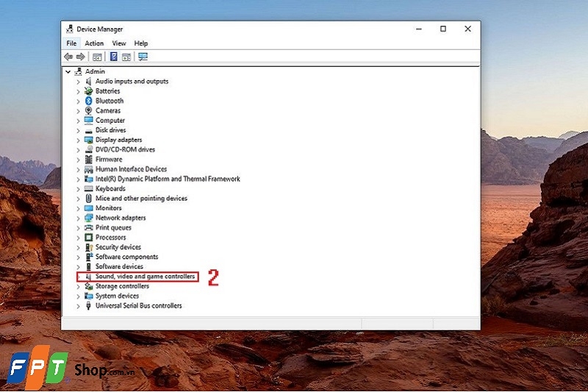Minimize the Device Manager window
Screen dimensions: 588x392
point(419,29)
